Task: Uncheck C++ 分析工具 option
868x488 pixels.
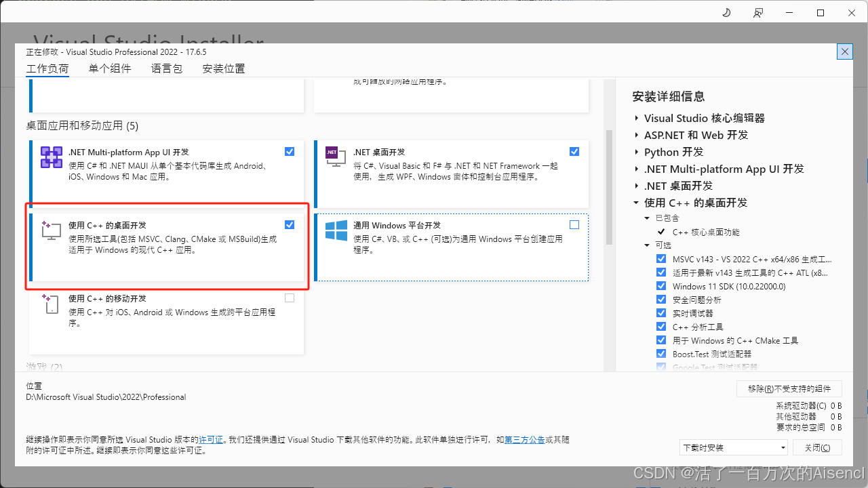Action: (x=661, y=327)
